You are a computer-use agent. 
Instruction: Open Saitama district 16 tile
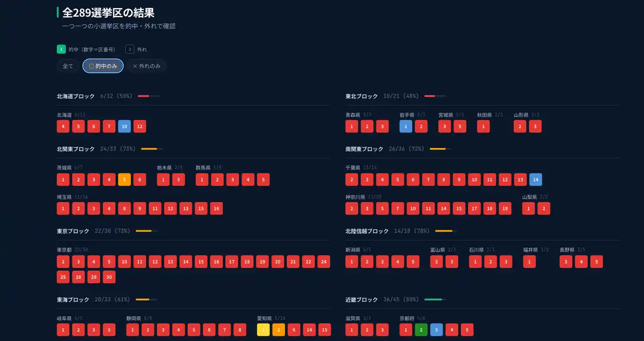pos(216,209)
